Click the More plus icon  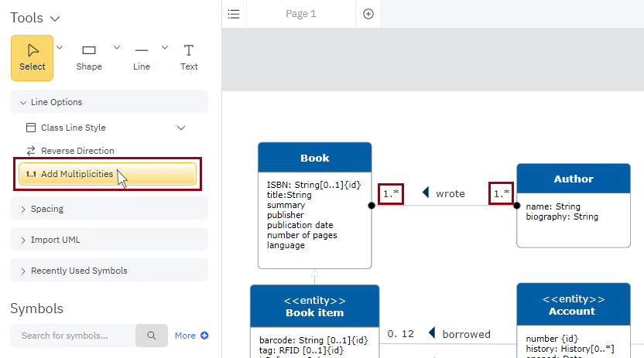[x=204, y=336]
